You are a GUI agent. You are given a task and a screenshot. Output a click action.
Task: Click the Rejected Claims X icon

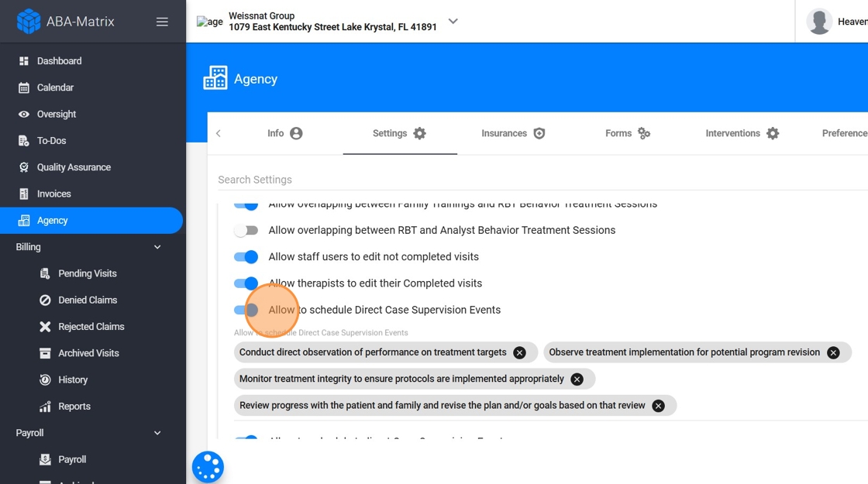click(46, 326)
